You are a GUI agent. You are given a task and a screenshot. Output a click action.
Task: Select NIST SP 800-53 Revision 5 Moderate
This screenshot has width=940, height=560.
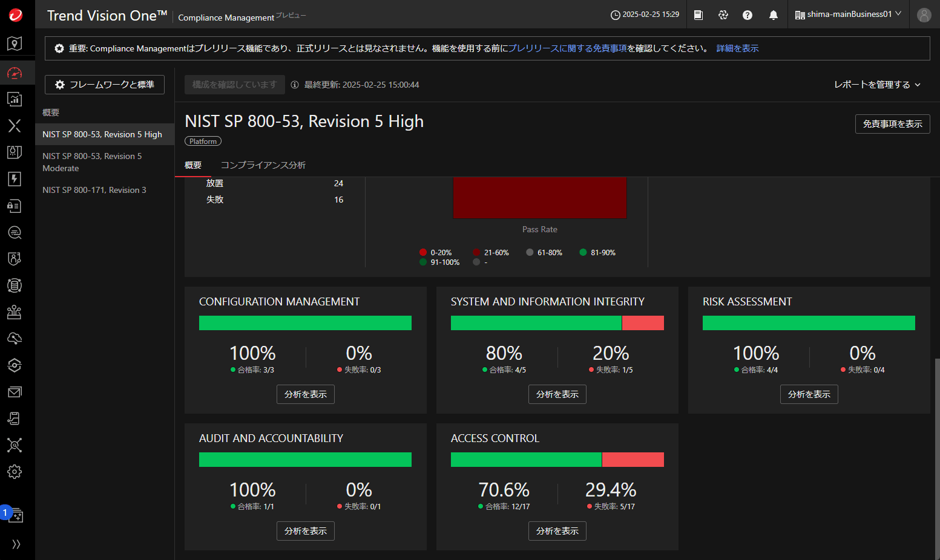pyautogui.click(x=105, y=162)
